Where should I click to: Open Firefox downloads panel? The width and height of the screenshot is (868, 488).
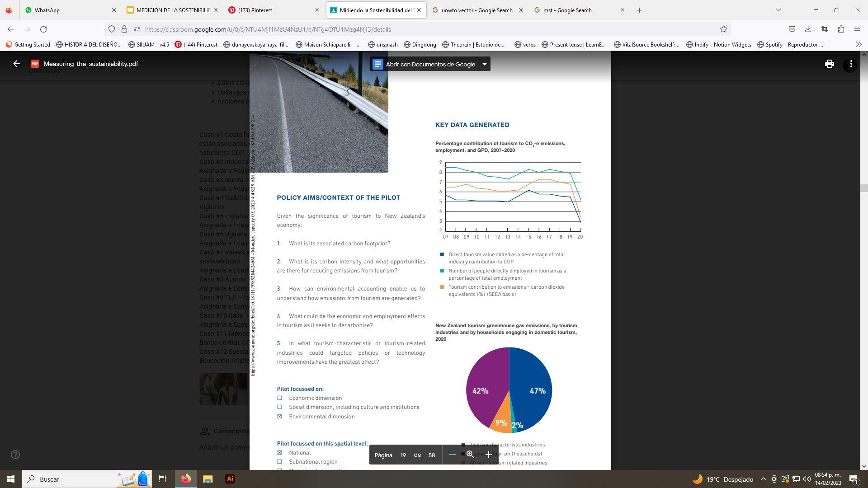tap(808, 29)
